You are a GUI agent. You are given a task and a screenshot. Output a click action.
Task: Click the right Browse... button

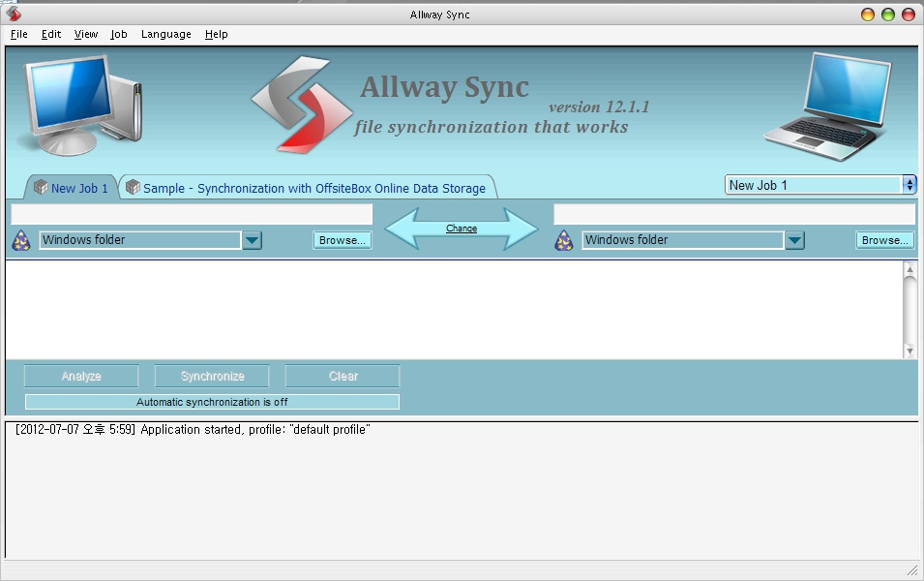click(885, 240)
